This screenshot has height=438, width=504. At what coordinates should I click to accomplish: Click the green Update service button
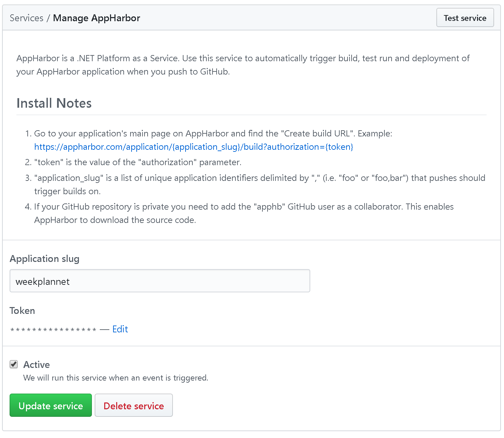[x=51, y=406]
